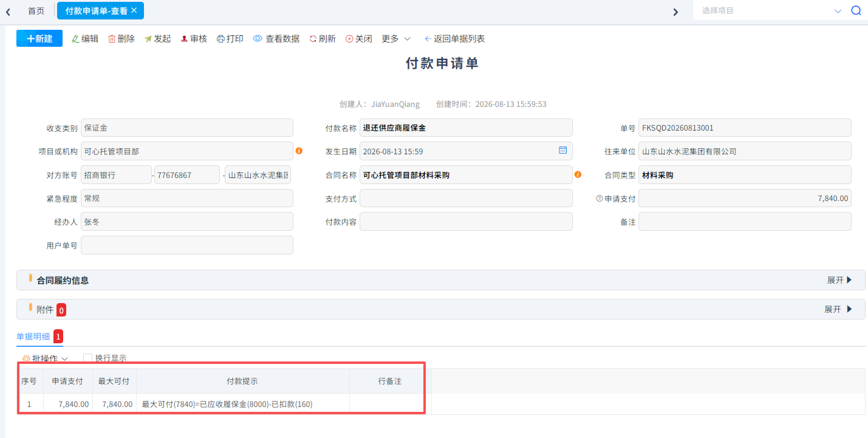The width and height of the screenshot is (868, 438).
Task: Expand the 附件 section
Action: point(838,309)
